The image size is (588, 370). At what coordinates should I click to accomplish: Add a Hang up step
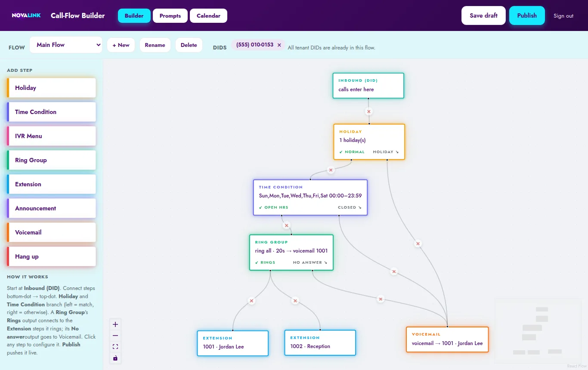[51, 256]
